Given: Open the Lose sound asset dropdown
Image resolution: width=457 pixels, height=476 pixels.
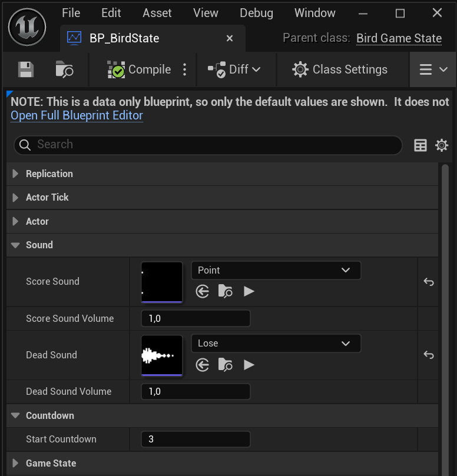Looking at the screenshot, I should pyautogui.click(x=276, y=344).
